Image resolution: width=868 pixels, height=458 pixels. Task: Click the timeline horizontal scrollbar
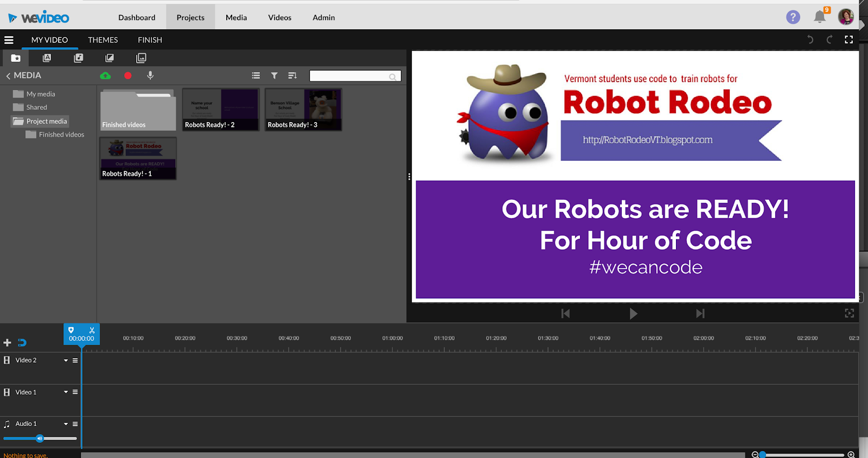click(413, 455)
